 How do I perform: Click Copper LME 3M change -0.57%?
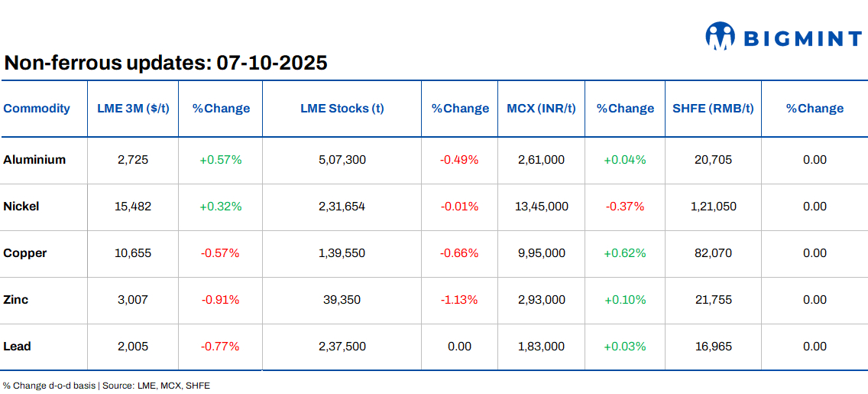[220, 253]
